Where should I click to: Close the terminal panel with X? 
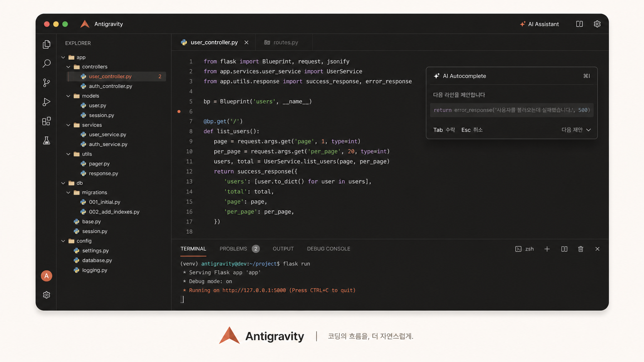click(597, 249)
